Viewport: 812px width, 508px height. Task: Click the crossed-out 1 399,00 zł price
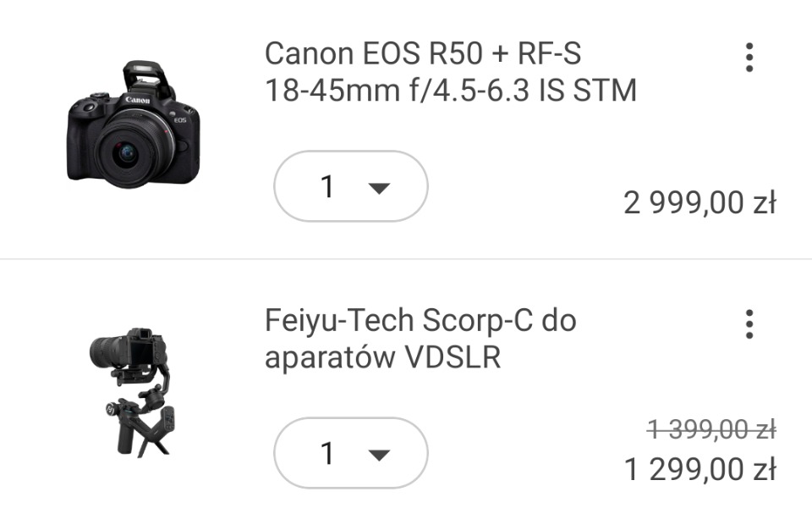pos(710,431)
